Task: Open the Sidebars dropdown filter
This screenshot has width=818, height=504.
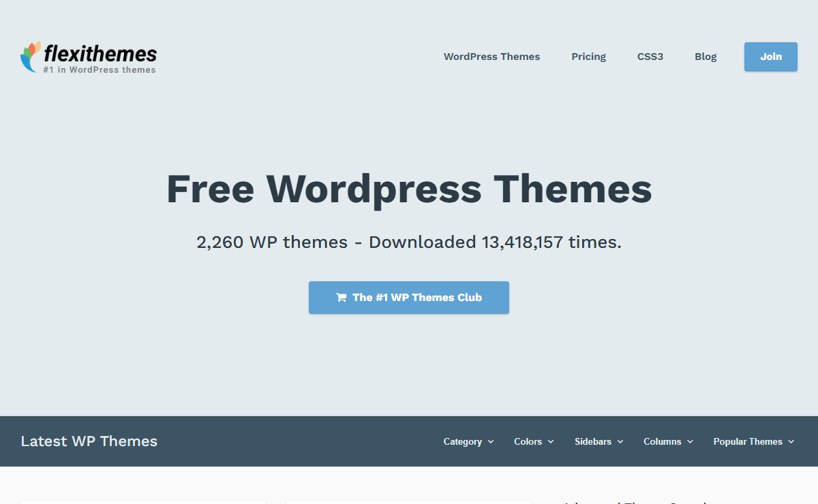Action: [599, 441]
